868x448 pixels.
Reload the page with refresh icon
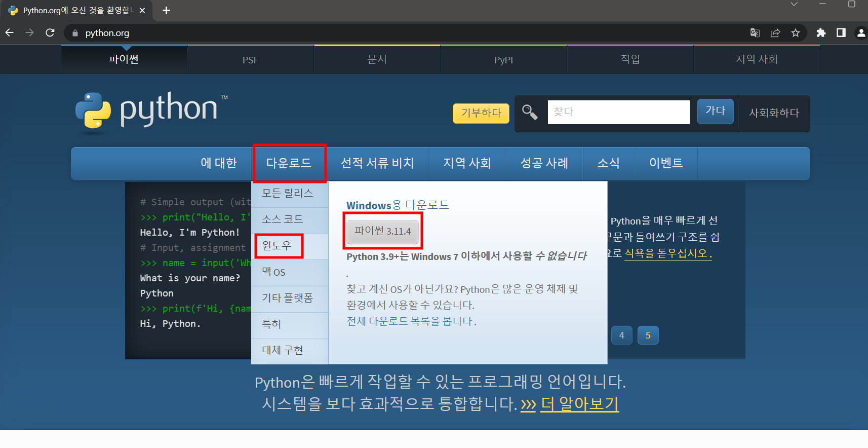click(50, 32)
